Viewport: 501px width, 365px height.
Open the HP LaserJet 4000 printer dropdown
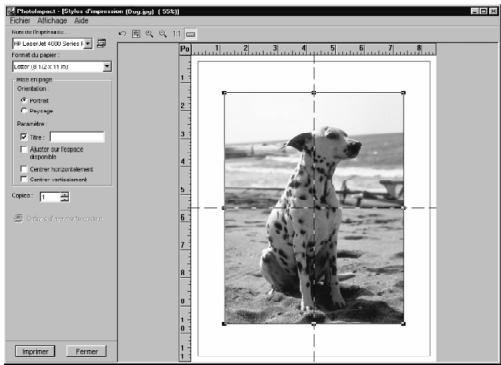(88, 44)
